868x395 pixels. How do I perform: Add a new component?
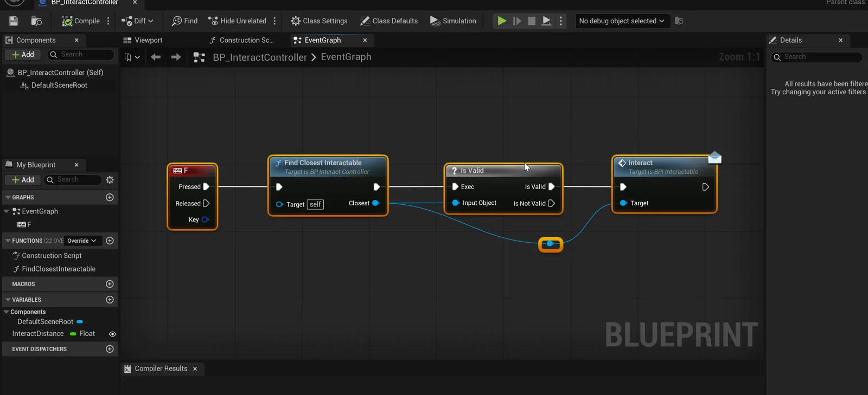(23, 55)
